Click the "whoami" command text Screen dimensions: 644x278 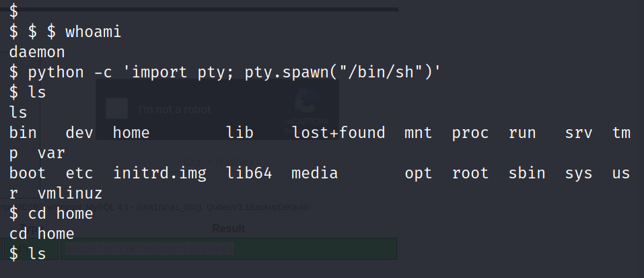click(94, 32)
